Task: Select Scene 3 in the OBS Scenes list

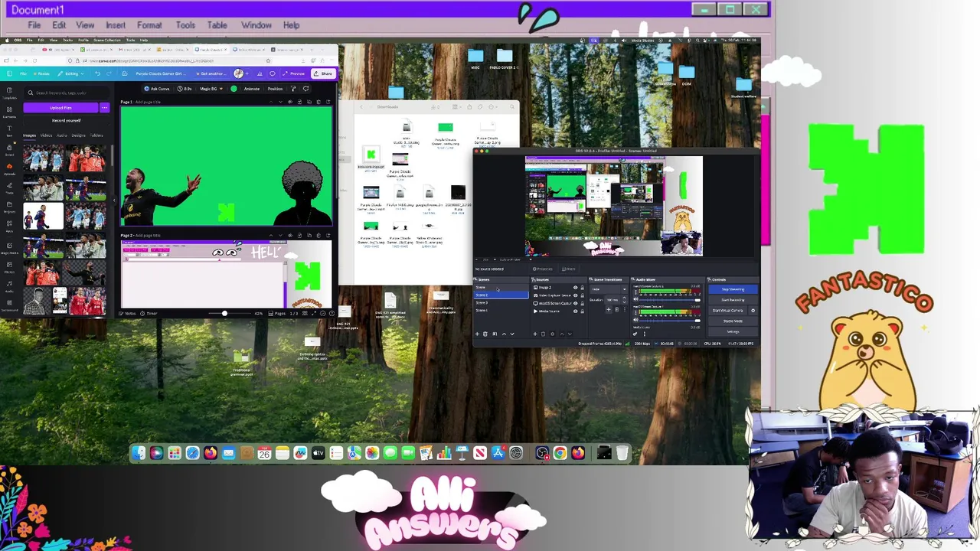Action: 501,302
